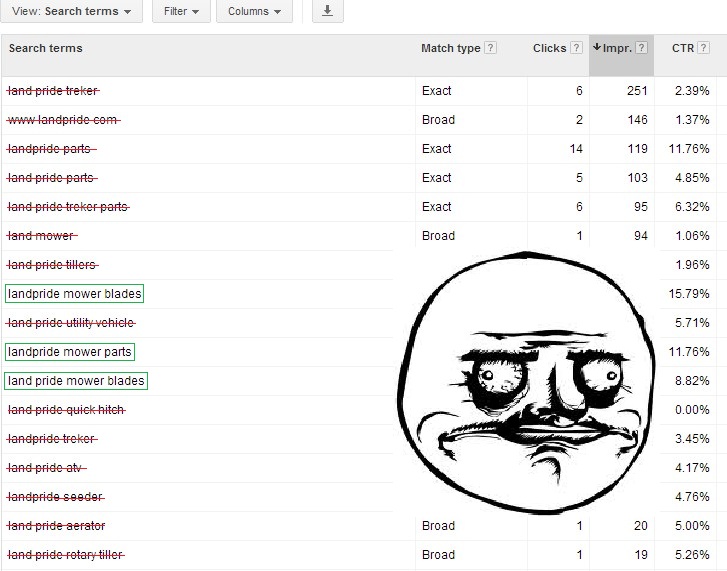This screenshot has width=727, height=571.
Task: Open the Filter dropdown
Action: pyautogui.click(x=181, y=11)
